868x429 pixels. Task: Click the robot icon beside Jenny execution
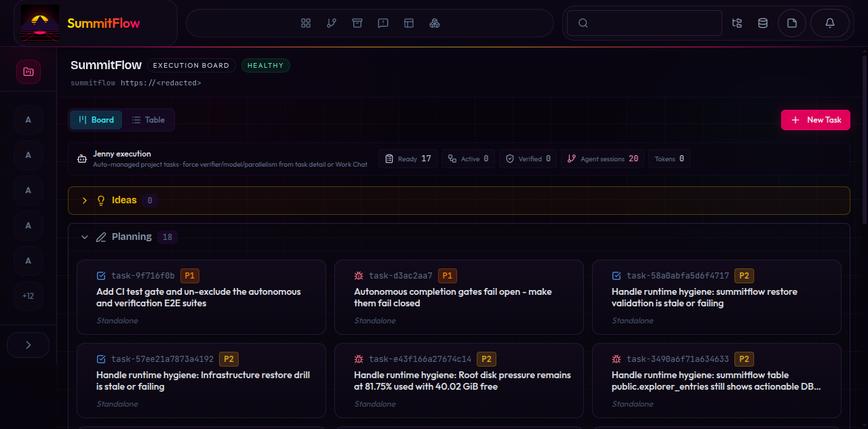[x=82, y=159]
